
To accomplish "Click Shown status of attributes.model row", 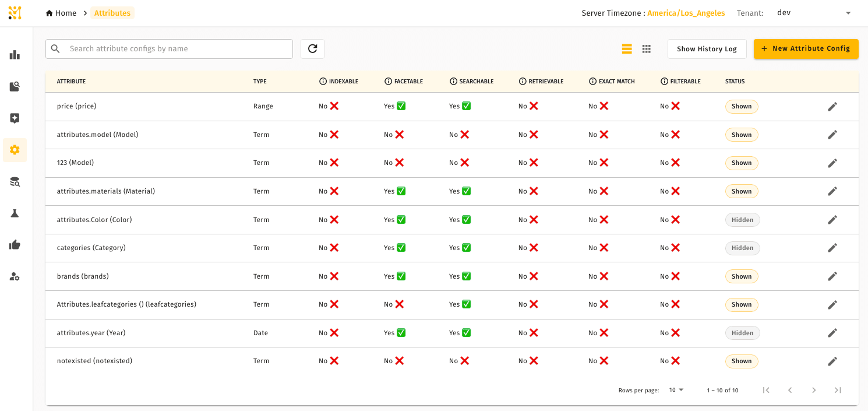I will click(x=742, y=135).
